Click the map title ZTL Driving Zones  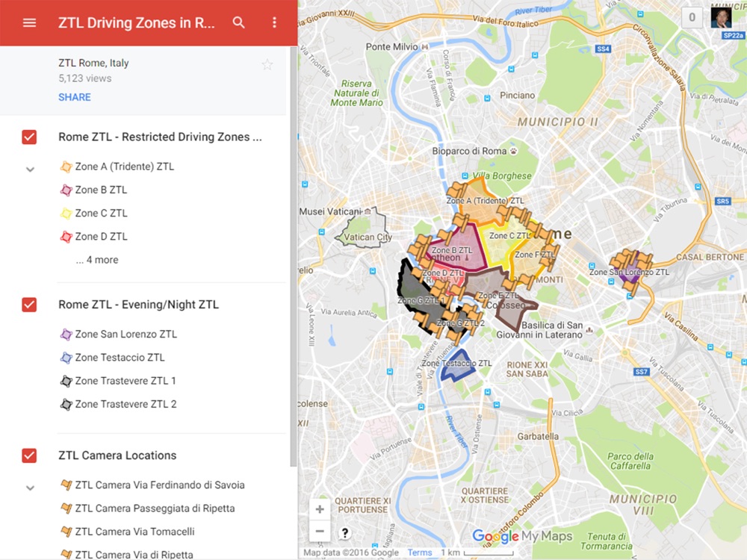[x=136, y=23]
